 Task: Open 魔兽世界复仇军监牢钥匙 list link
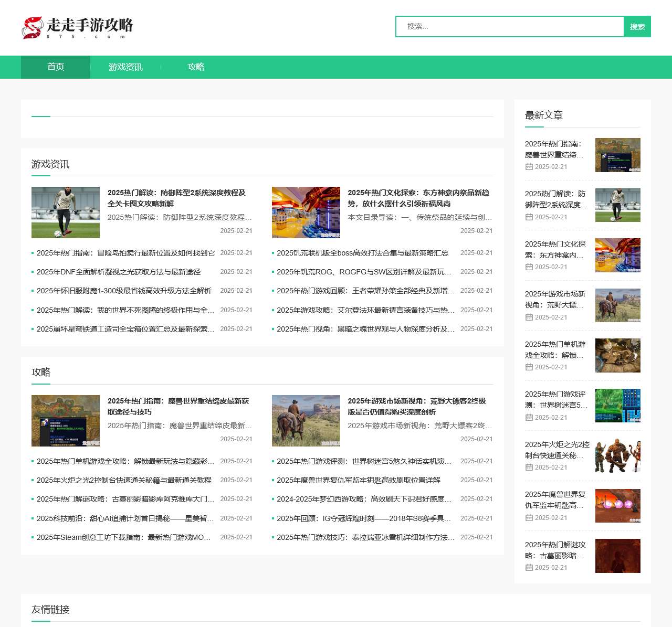click(359, 480)
